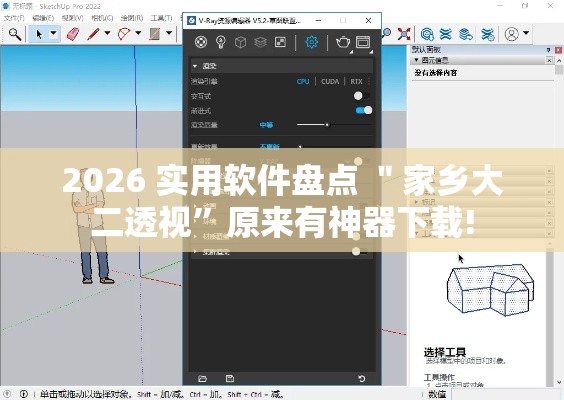Screen dimensions: 564x400
Task: Close the 图元信息 panel with its X
Action: point(549,60)
